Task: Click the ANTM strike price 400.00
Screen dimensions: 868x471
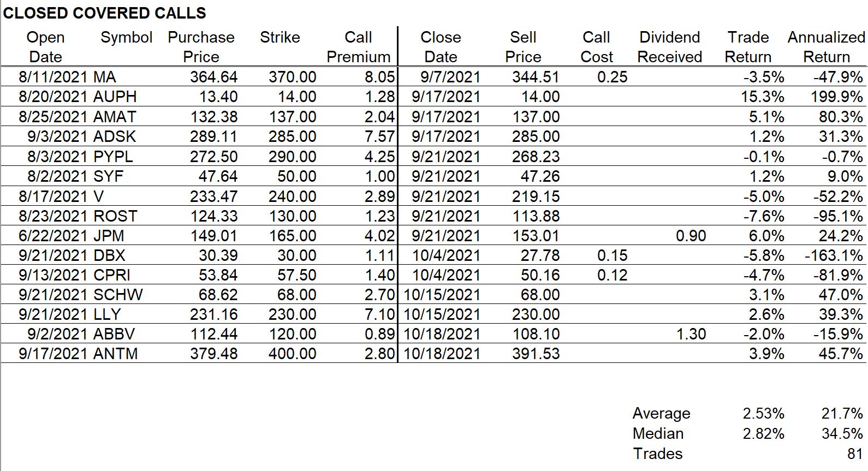Action: pos(292,354)
